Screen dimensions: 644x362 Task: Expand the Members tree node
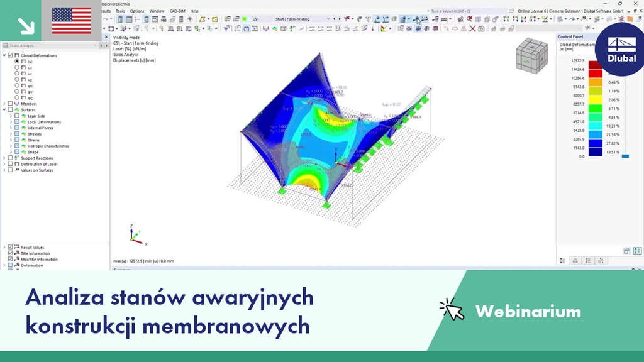(x=4, y=104)
